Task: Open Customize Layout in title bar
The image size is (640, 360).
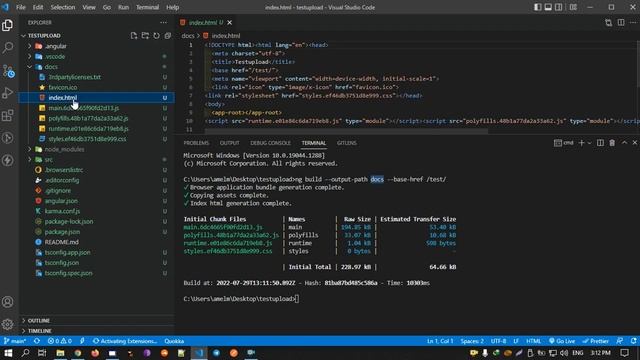Action: tap(573, 7)
